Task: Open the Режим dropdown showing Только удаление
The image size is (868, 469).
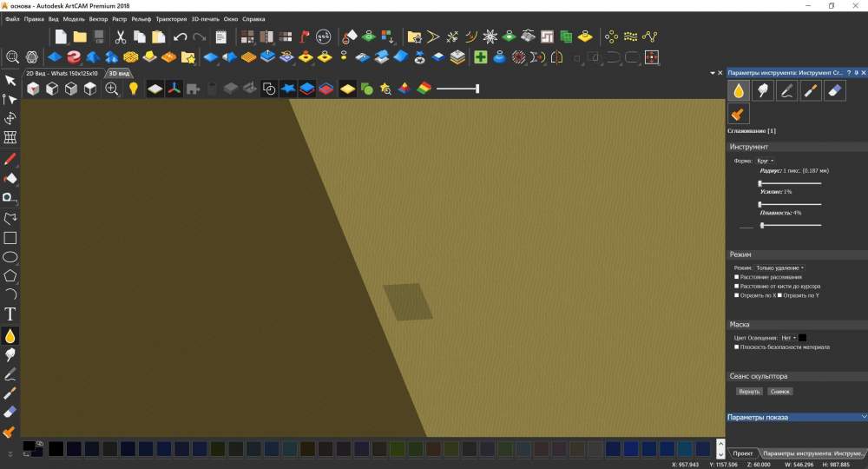Action: [779, 268]
